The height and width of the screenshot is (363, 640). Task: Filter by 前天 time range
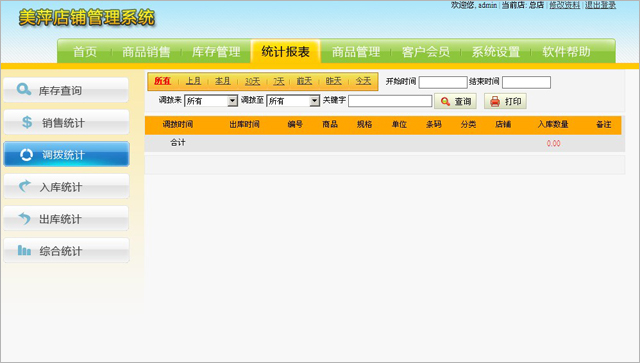point(304,81)
